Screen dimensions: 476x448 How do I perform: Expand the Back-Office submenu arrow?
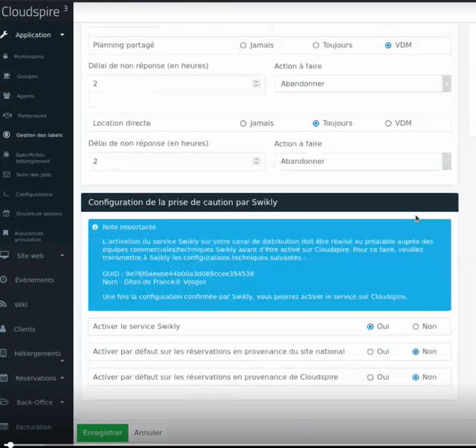62,402
